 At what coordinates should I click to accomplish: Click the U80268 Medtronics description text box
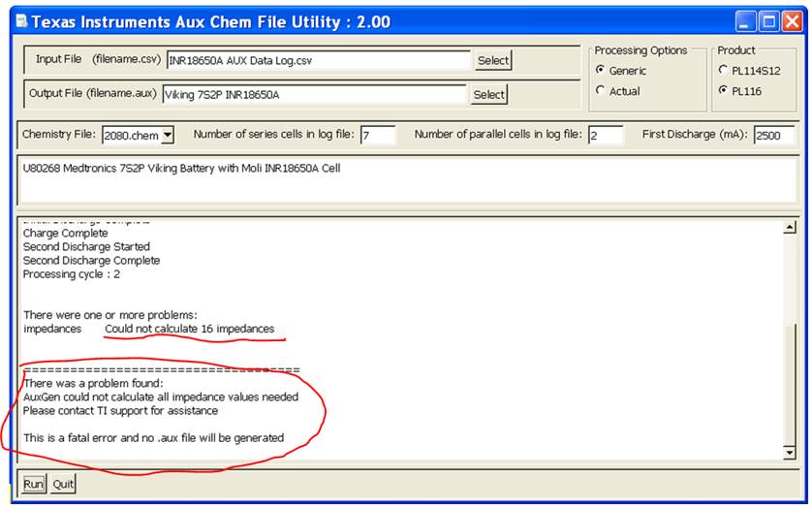(x=407, y=180)
